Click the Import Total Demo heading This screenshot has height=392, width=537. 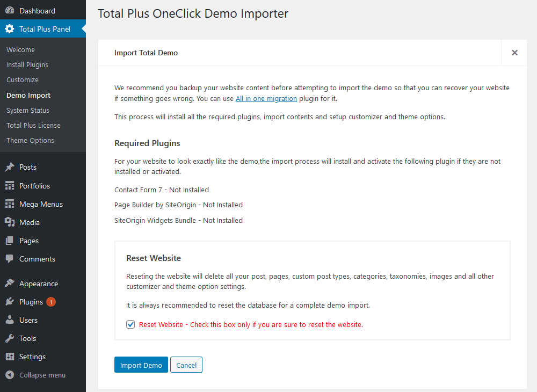coord(146,53)
